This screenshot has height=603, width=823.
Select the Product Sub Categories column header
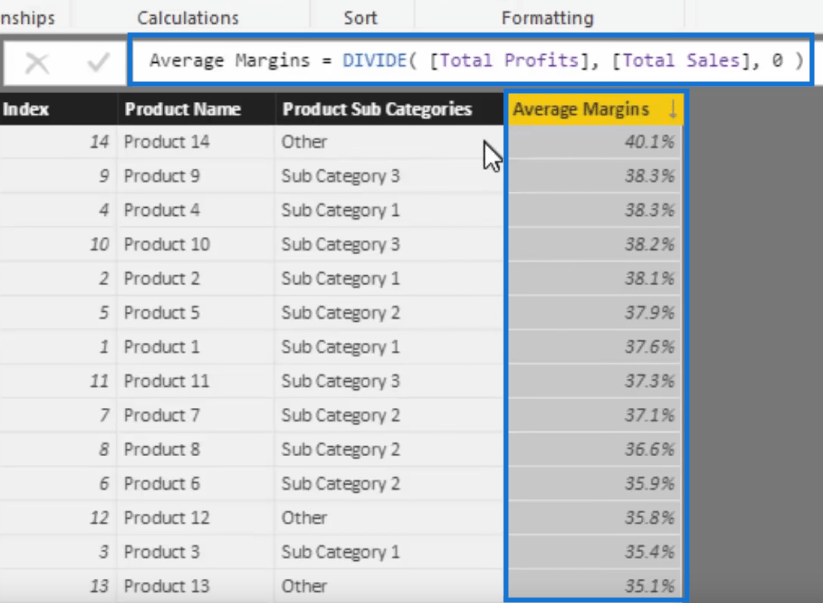coord(389,109)
